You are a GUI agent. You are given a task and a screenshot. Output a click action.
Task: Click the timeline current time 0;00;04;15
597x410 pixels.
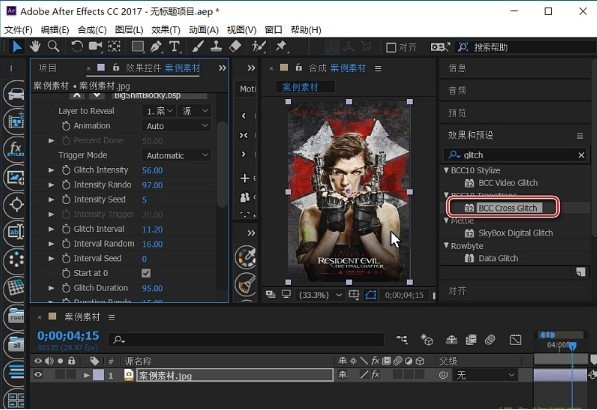[68, 335]
